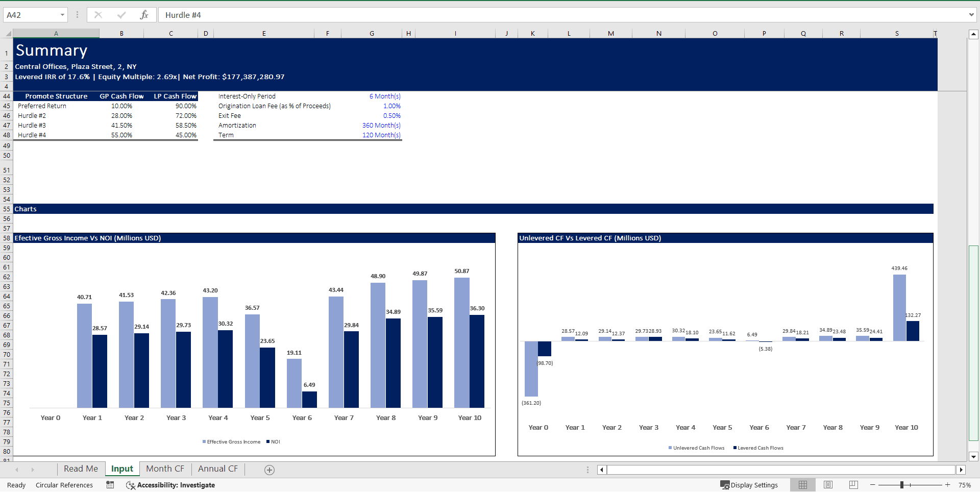
Task: Open Display Settings from the status bar
Action: (749, 485)
